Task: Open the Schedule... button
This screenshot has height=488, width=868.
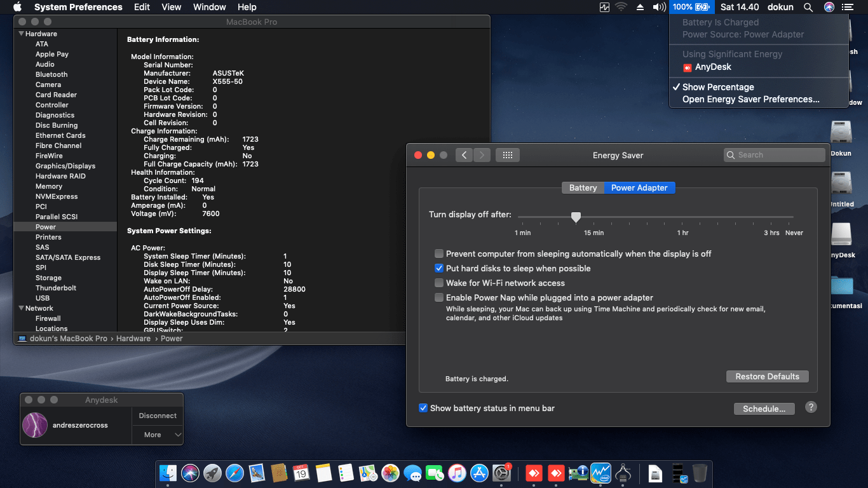Action: point(764,409)
